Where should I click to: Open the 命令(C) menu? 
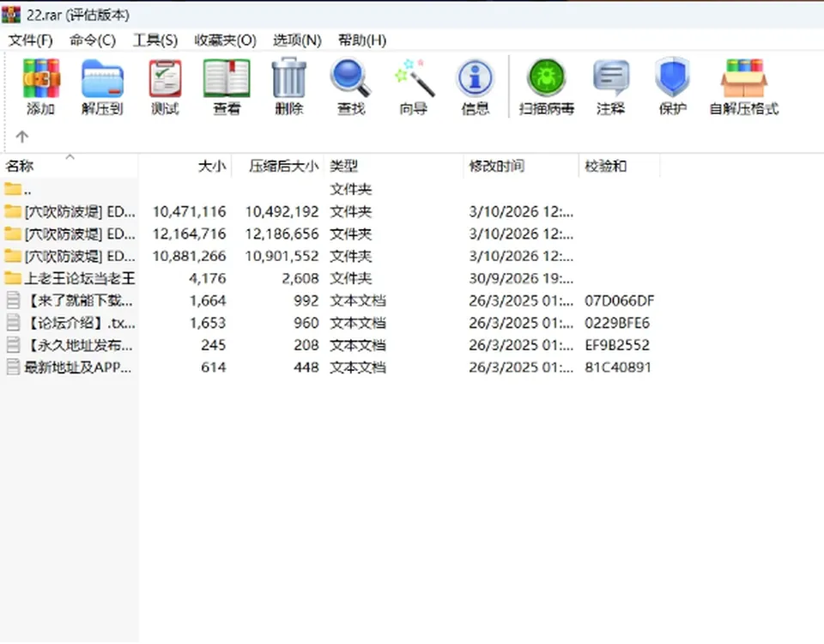(93, 40)
